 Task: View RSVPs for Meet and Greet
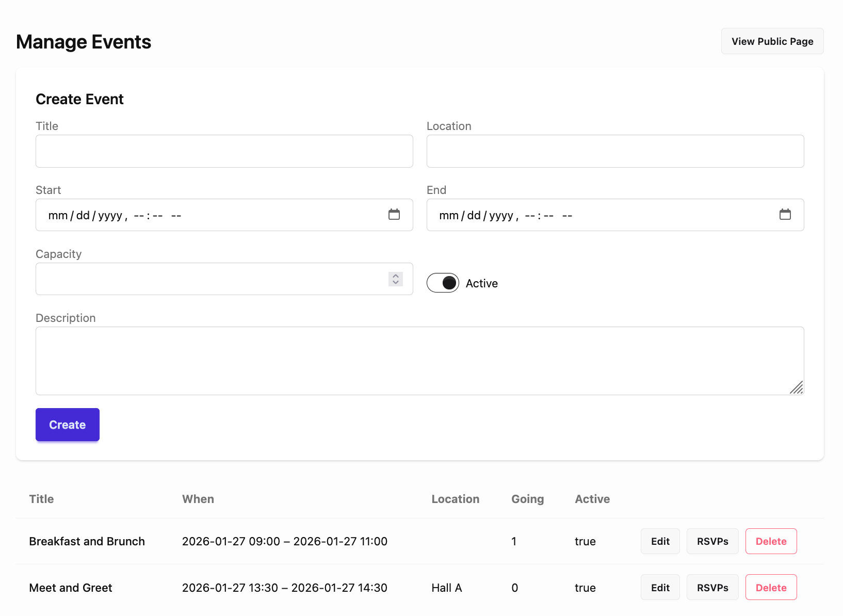click(712, 588)
